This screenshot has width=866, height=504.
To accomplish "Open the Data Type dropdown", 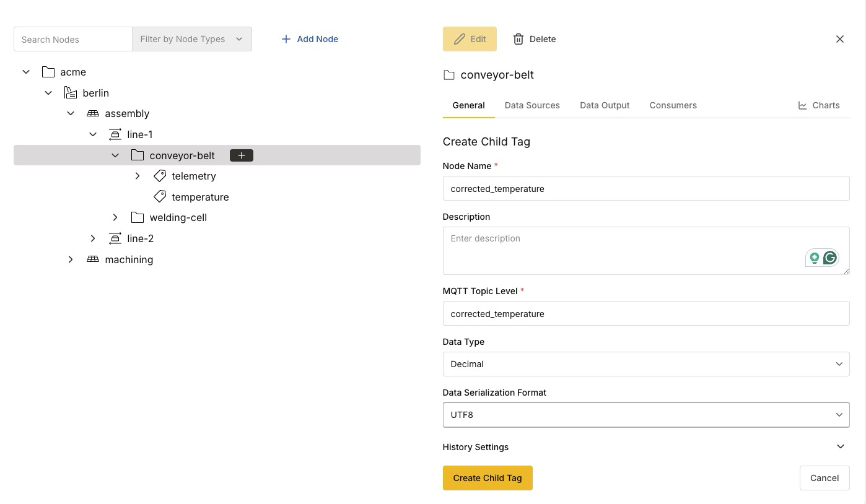I will [646, 364].
